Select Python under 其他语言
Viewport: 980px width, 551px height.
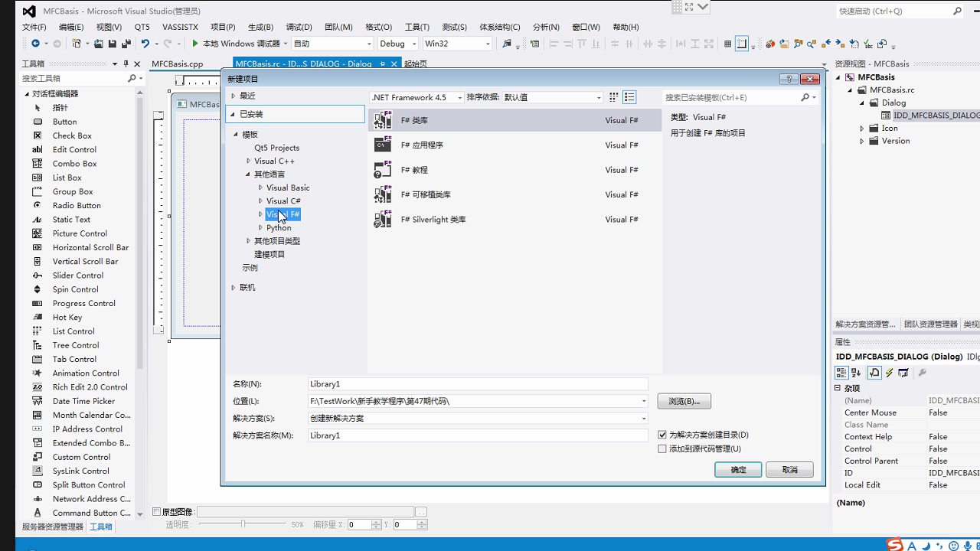point(279,228)
